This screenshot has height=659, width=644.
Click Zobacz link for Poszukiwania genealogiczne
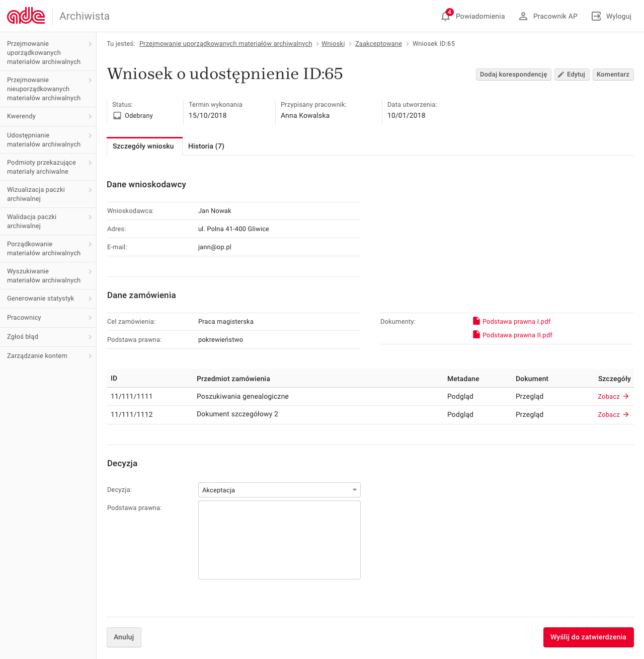pos(613,396)
